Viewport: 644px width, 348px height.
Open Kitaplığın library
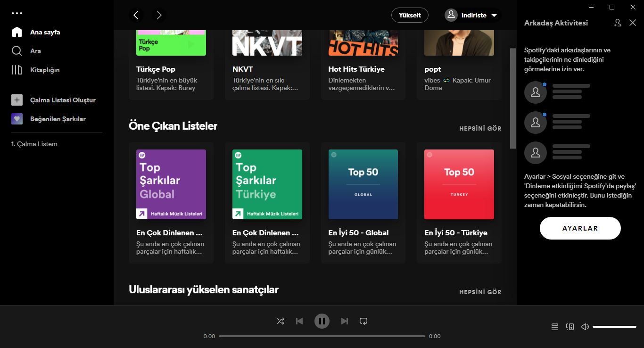coord(36,70)
